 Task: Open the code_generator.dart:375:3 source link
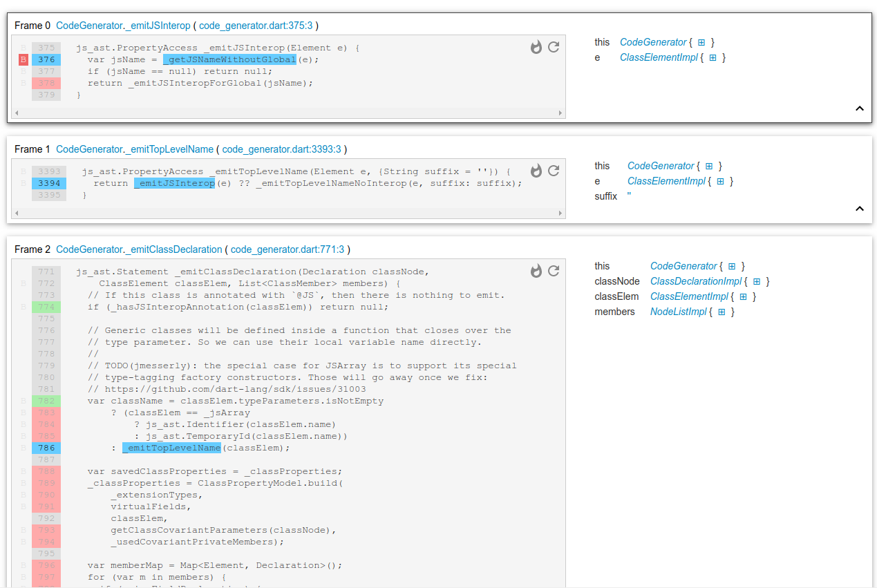pyautogui.click(x=256, y=25)
